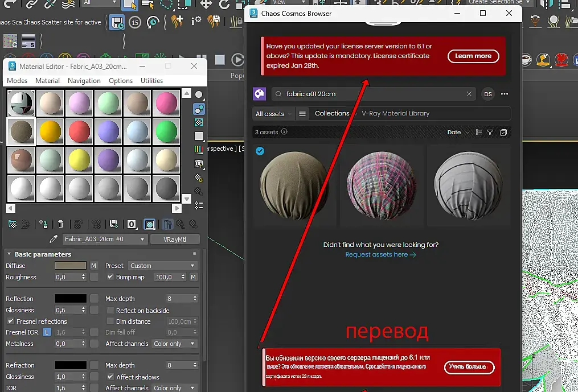
Task: Click the Refraction color swatch
Action: (x=71, y=365)
